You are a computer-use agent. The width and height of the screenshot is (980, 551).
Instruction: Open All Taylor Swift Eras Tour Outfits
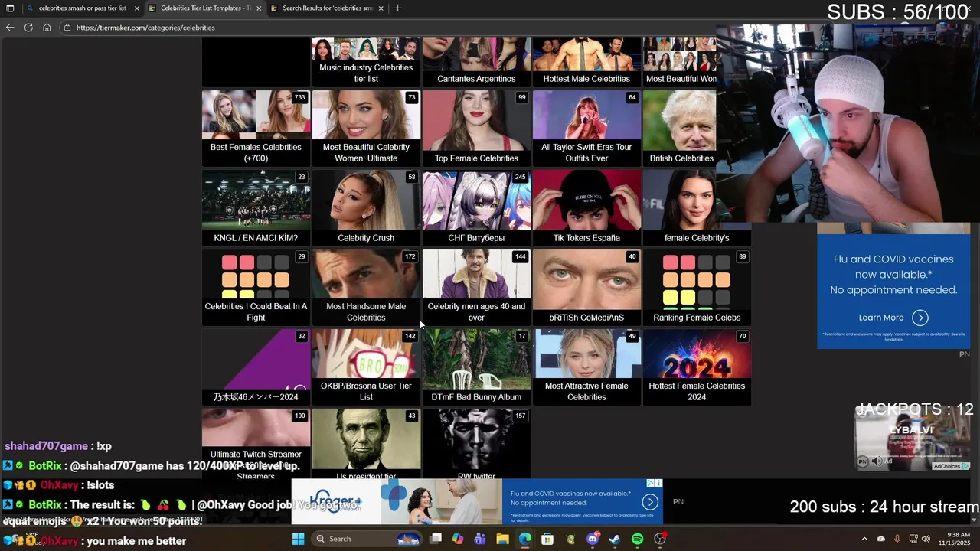point(586,128)
